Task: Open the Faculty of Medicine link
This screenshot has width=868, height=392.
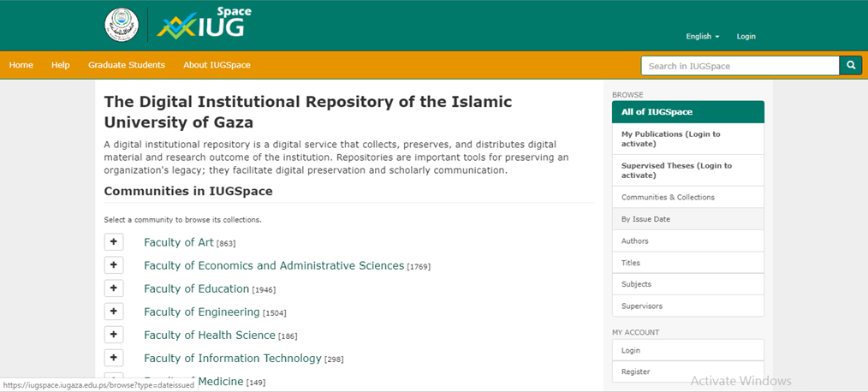Action: click(x=220, y=382)
